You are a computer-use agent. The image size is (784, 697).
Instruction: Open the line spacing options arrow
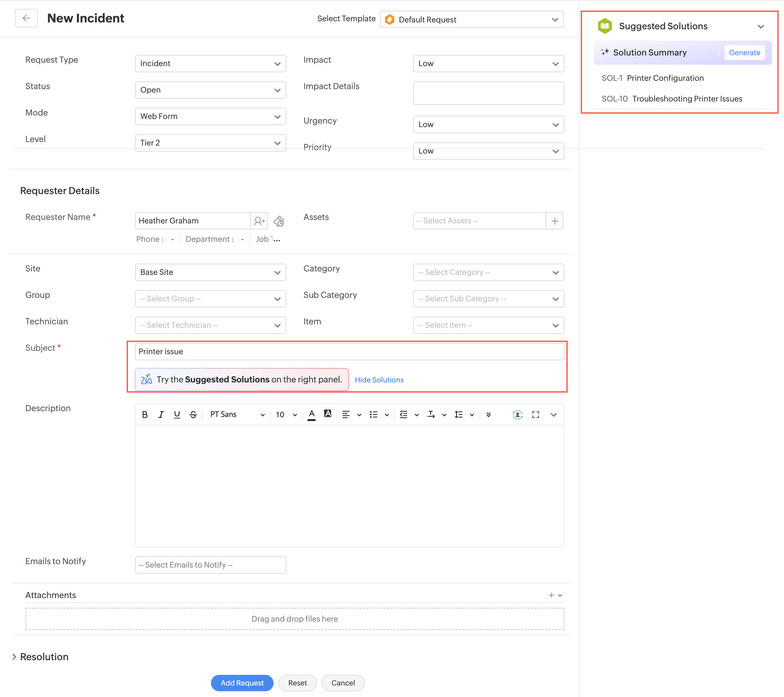(x=472, y=415)
